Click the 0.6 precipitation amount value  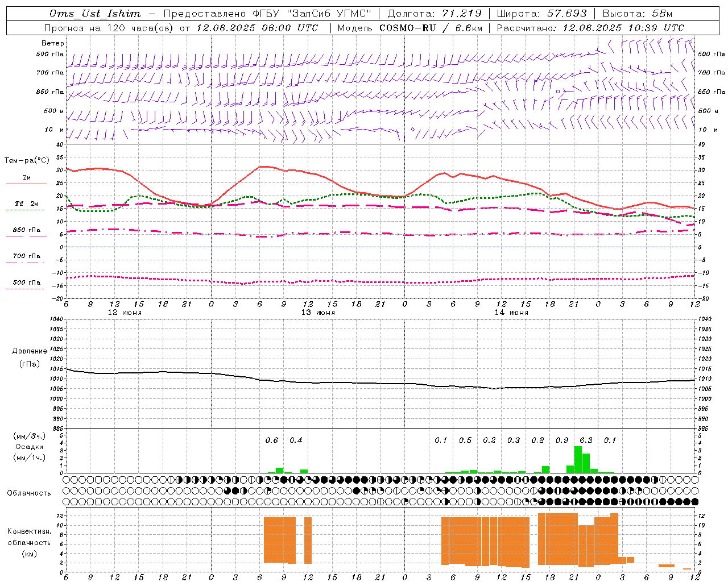point(272,440)
